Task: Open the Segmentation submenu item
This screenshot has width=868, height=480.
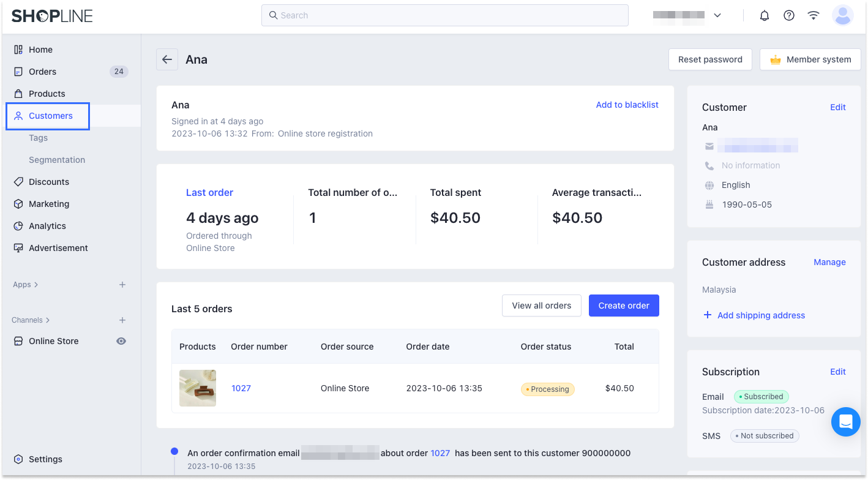Action: pyautogui.click(x=57, y=160)
